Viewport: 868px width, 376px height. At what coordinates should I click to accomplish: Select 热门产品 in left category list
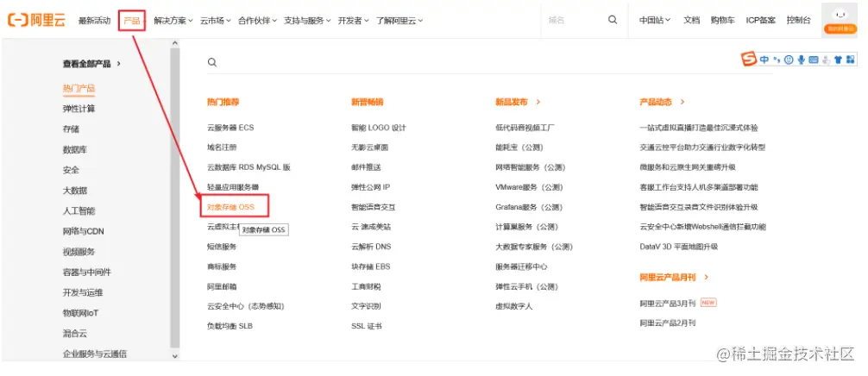(x=79, y=89)
